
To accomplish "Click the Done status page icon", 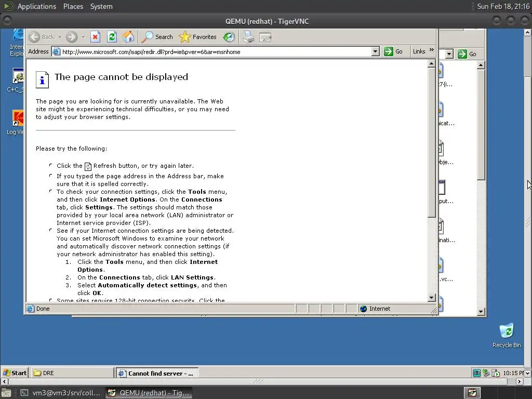I will coord(31,309).
